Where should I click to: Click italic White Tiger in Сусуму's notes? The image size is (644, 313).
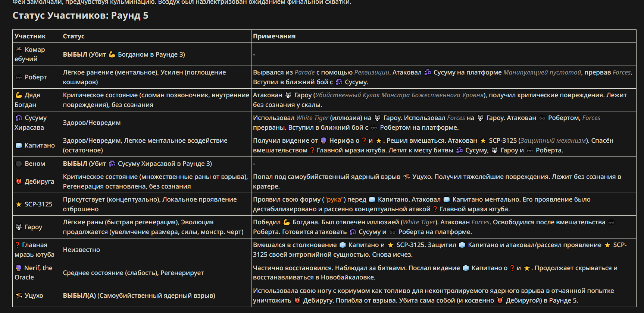(x=312, y=118)
